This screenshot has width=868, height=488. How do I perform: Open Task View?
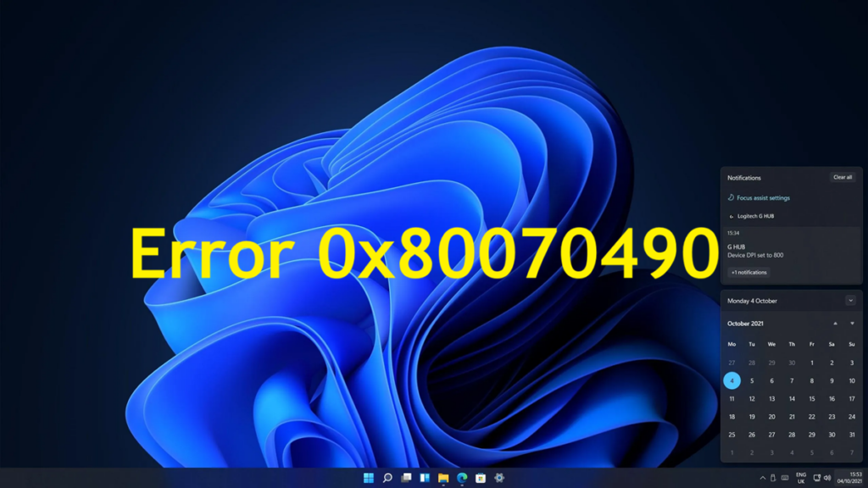(x=408, y=477)
